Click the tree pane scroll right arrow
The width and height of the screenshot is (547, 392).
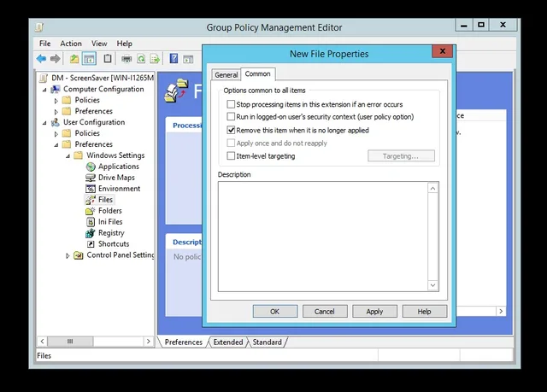point(148,342)
